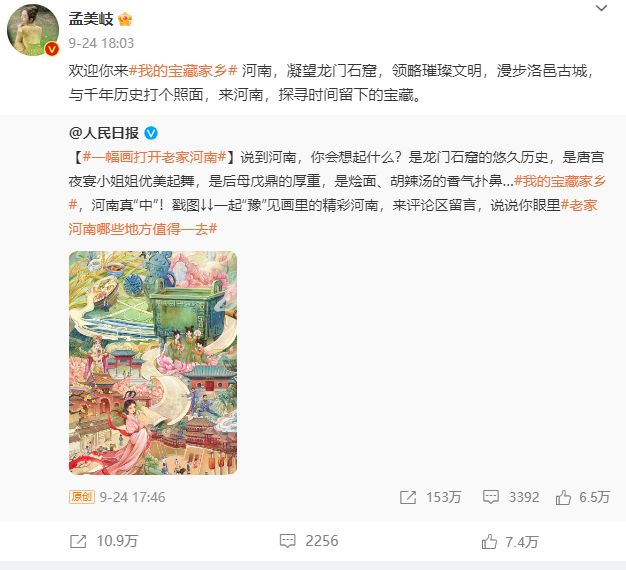View the Henan illustration image

(153, 363)
